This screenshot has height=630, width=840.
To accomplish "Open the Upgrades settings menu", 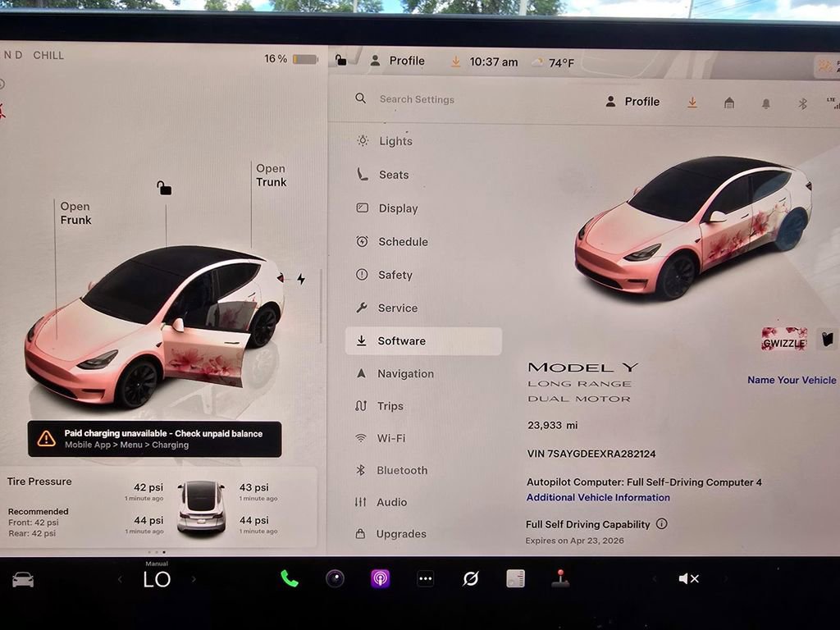I will 390,534.
